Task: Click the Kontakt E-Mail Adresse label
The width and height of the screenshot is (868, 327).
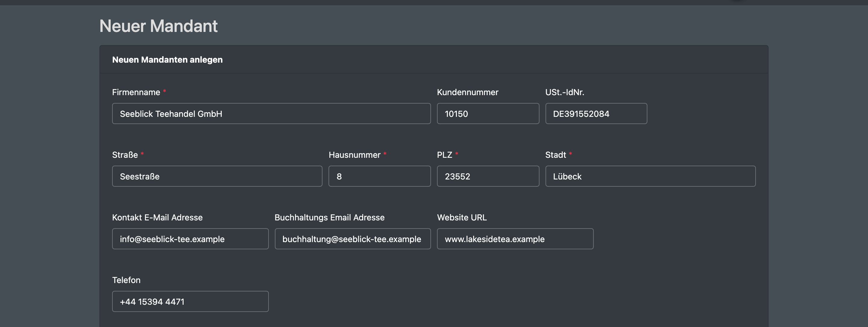Action: click(x=157, y=218)
